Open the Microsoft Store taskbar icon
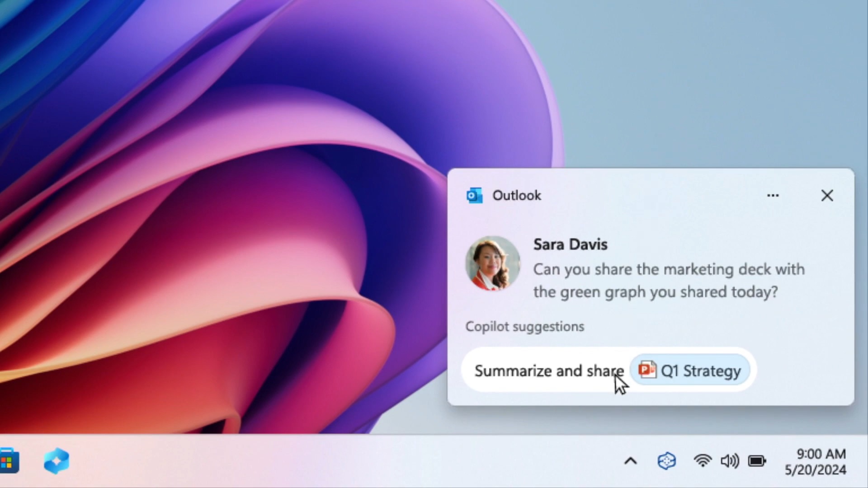Image resolution: width=868 pixels, height=488 pixels. pos(8,461)
